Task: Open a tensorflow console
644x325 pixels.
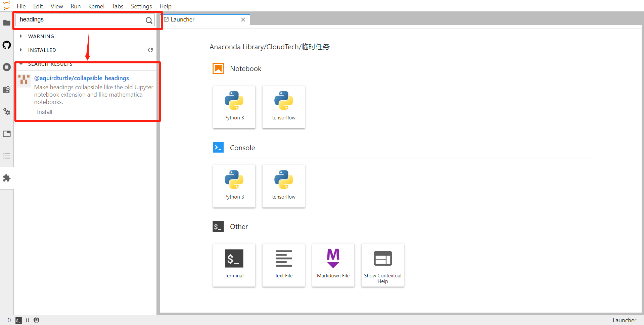Action: (x=284, y=186)
